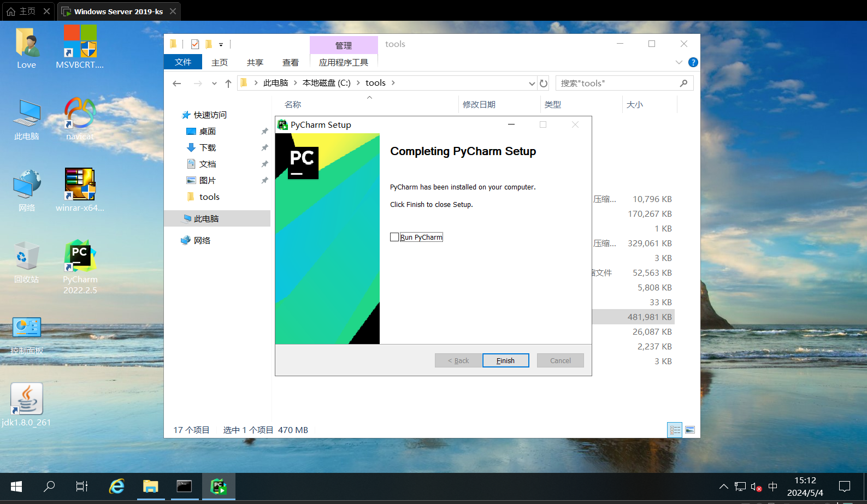Click the new folder icon in title bar
The image size is (867, 504).
209,44
